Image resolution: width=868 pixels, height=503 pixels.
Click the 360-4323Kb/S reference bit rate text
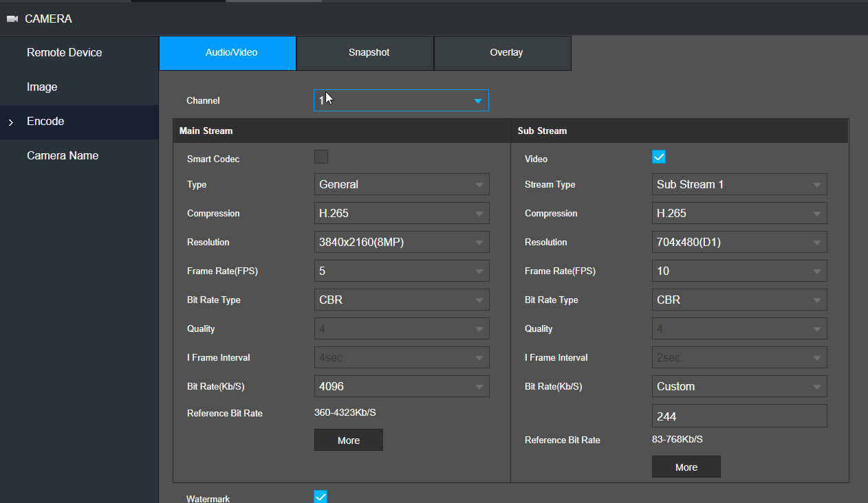pos(345,412)
